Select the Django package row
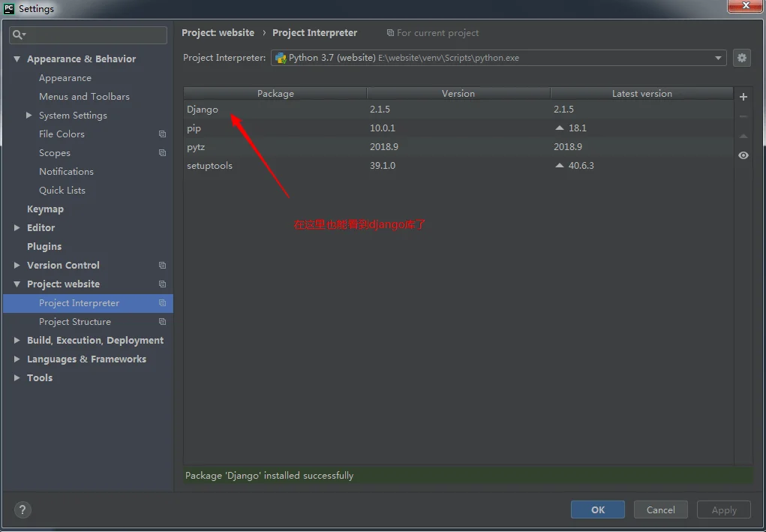 [458, 110]
